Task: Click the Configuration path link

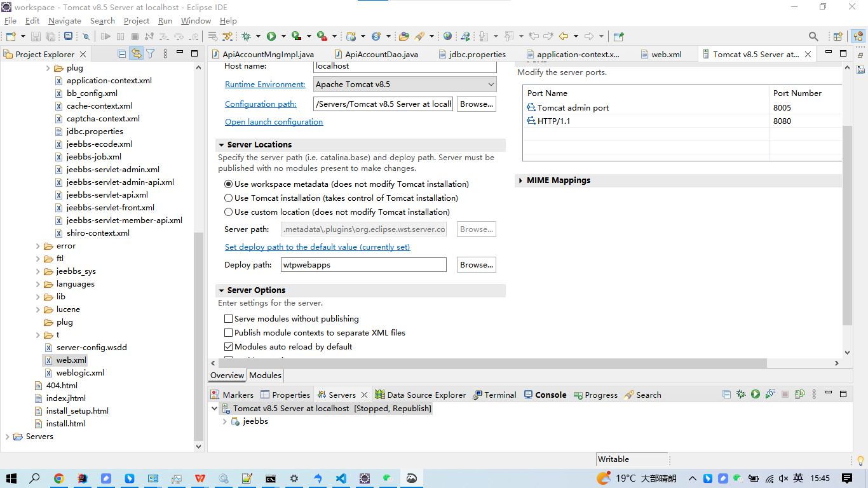Action: (x=261, y=104)
